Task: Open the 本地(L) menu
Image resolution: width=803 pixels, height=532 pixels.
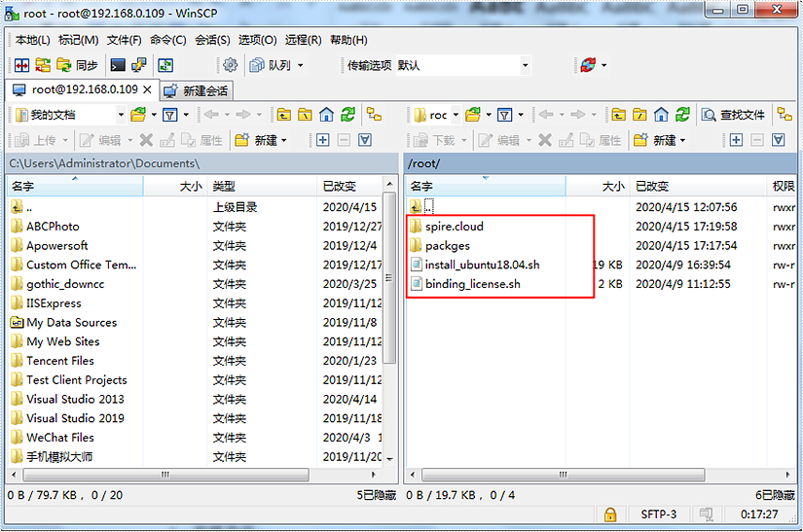Action: [x=33, y=40]
